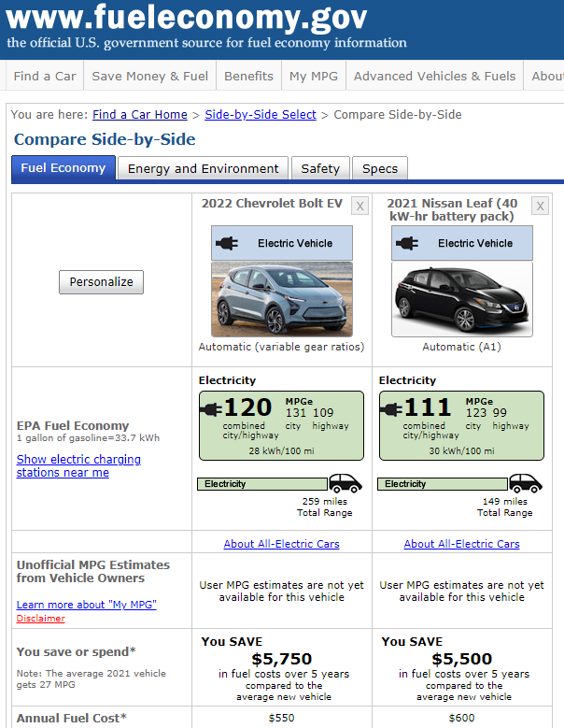
Task: Click the car icon beside 149 miles range
Action: coord(526,483)
